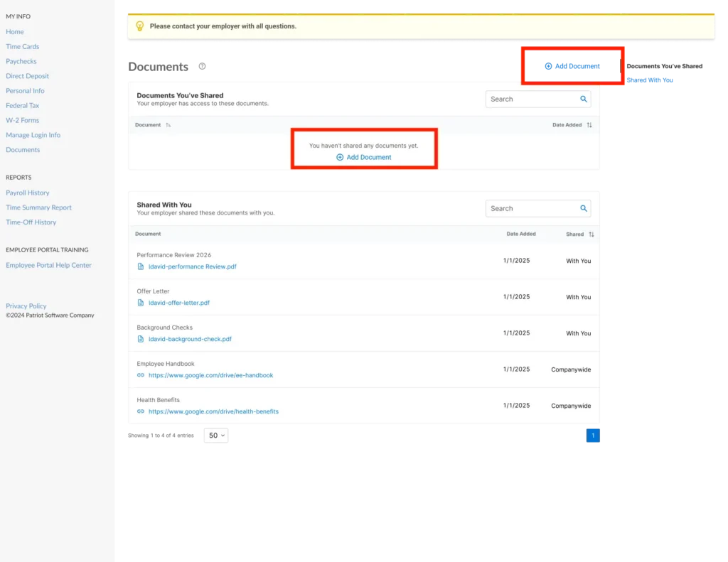Image resolution: width=728 pixels, height=562 pixels.
Task: Open the Paychecks section in the sidebar
Action: pos(21,61)
